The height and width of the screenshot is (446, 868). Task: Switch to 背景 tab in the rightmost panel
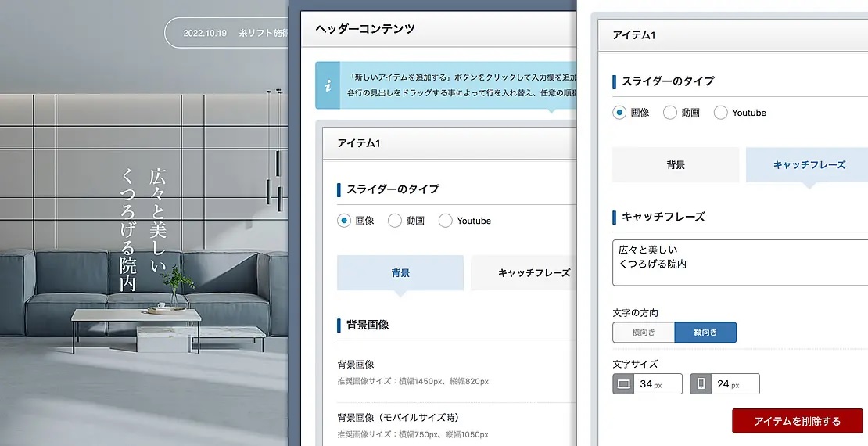tap(676, 165)
